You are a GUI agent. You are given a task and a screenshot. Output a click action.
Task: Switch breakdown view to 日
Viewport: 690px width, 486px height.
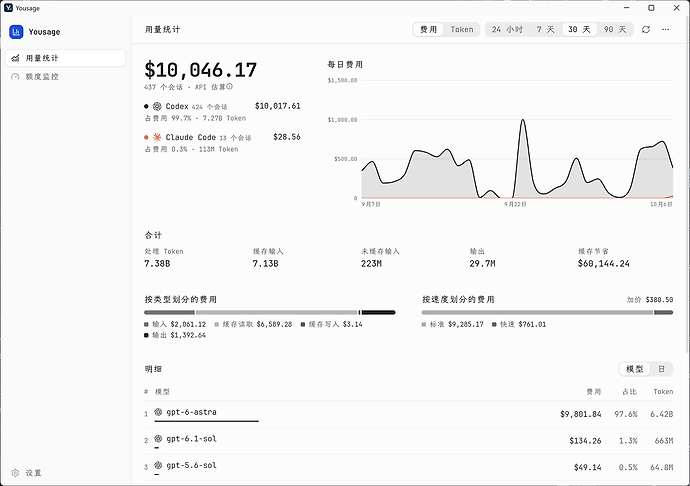click(661, 369)
